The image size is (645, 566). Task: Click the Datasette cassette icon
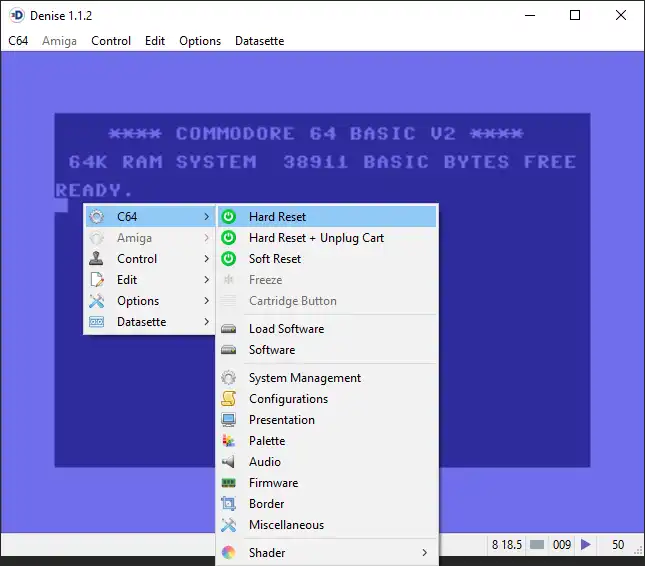click(x=97, y=322)
